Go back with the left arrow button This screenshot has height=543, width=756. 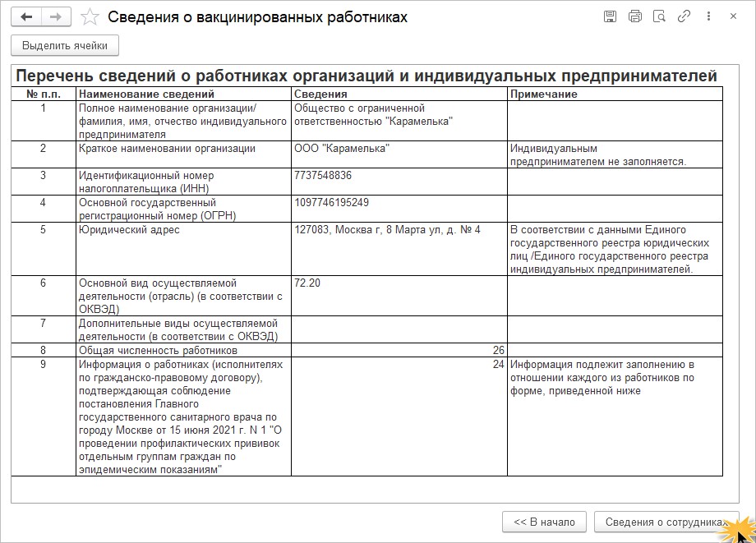point(26,17)
